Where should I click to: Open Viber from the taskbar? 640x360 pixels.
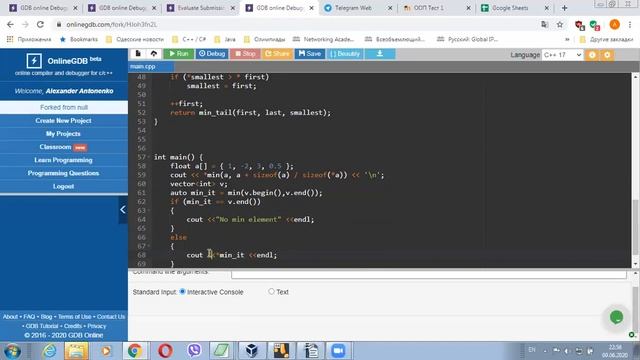[194, 351]
